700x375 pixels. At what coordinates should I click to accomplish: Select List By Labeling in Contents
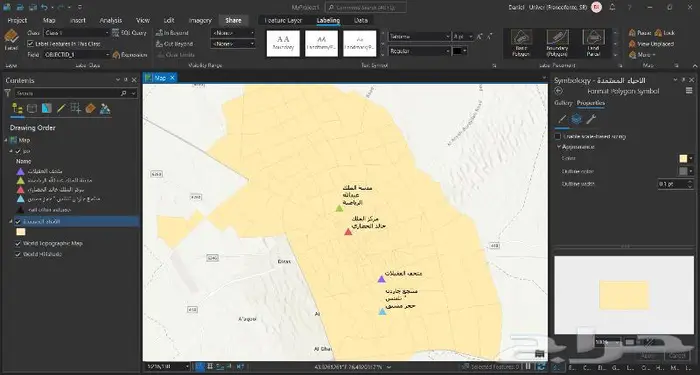[90, 108]
